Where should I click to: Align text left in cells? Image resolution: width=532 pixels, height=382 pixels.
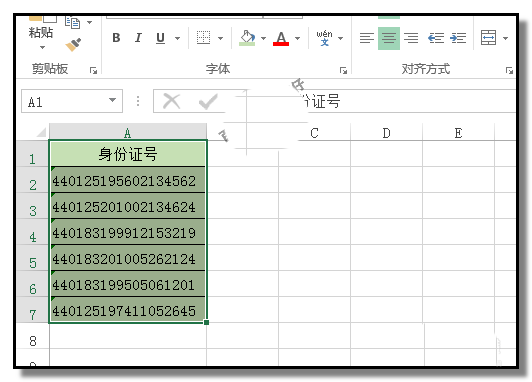[367, 38]
